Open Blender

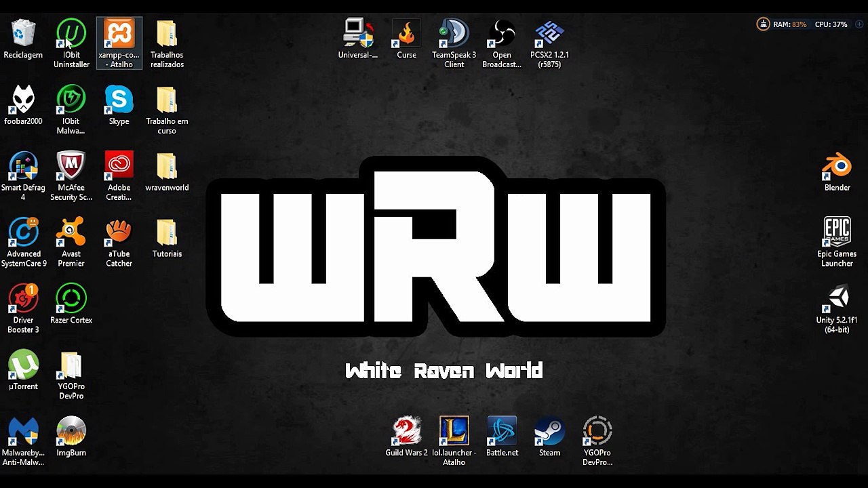(837, 172)
